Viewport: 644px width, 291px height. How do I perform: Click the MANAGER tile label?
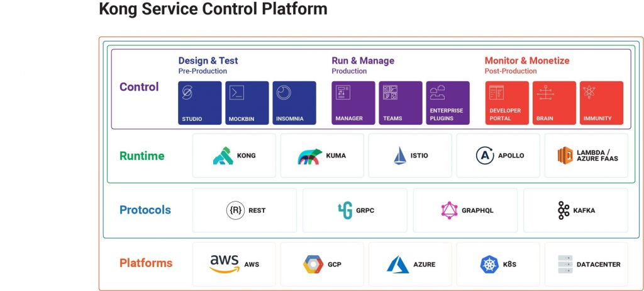pyautogui.click(x=349, y=118)
